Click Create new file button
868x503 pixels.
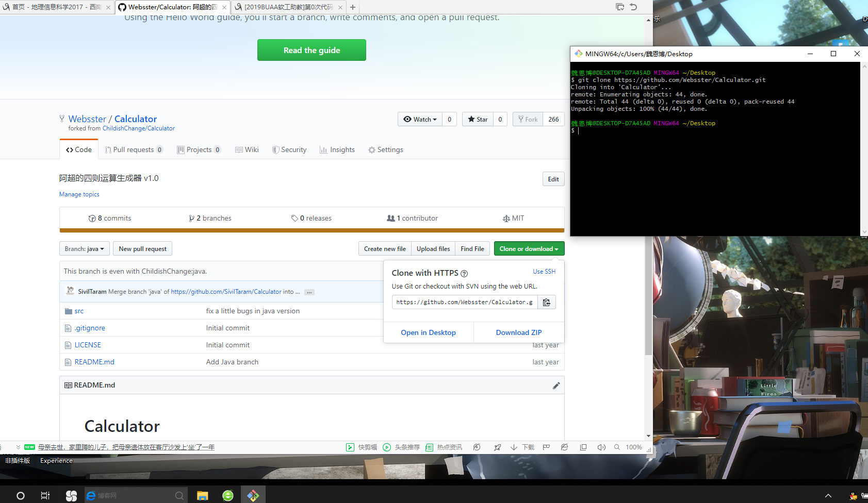tap(385, 248)
